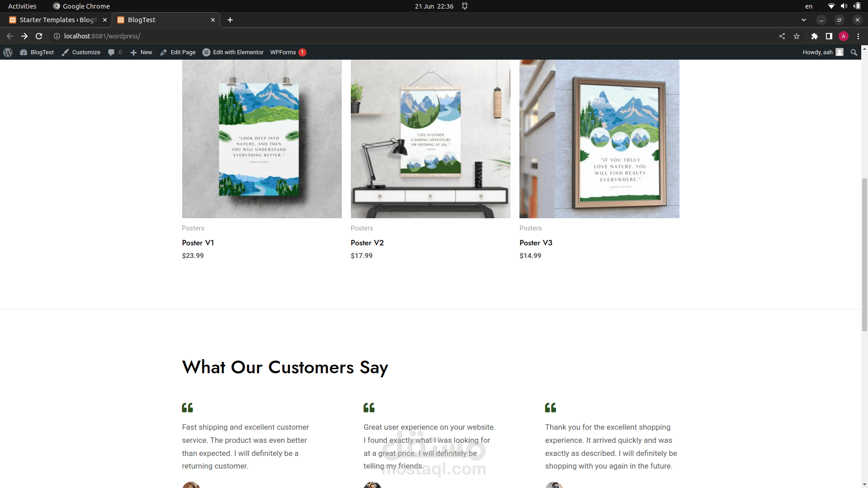Click the share page icon
868x488 pixels.
(782, 36)
